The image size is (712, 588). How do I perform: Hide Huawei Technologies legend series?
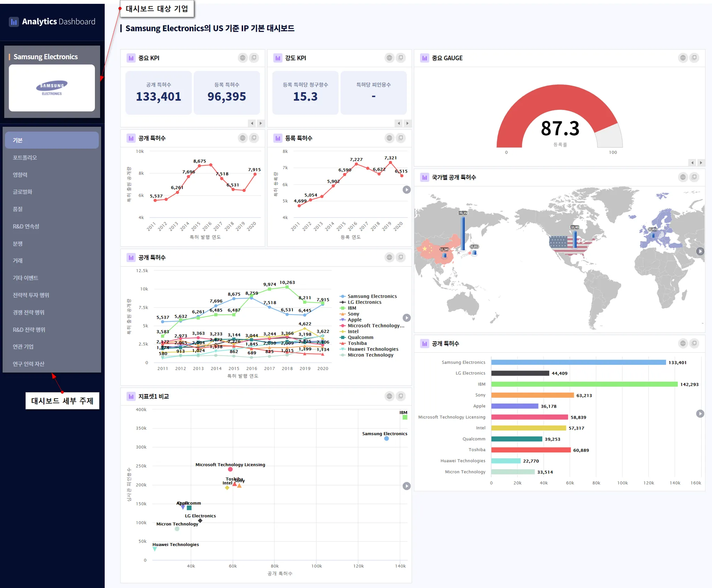[x=372, y=349]
